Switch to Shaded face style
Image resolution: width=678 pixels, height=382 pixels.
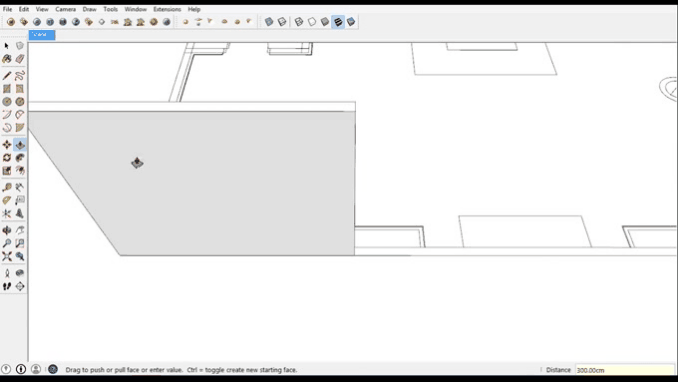tap(325, 22)
